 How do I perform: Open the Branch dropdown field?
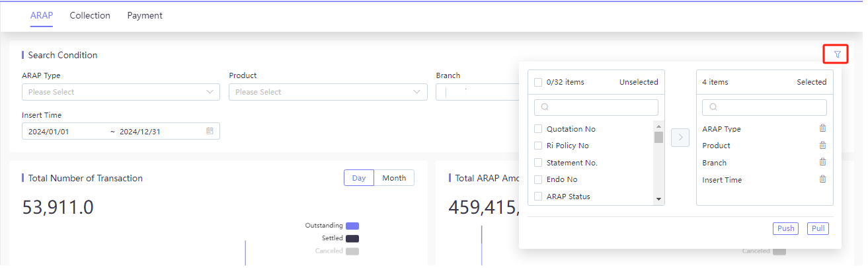[x=477, y=92]
